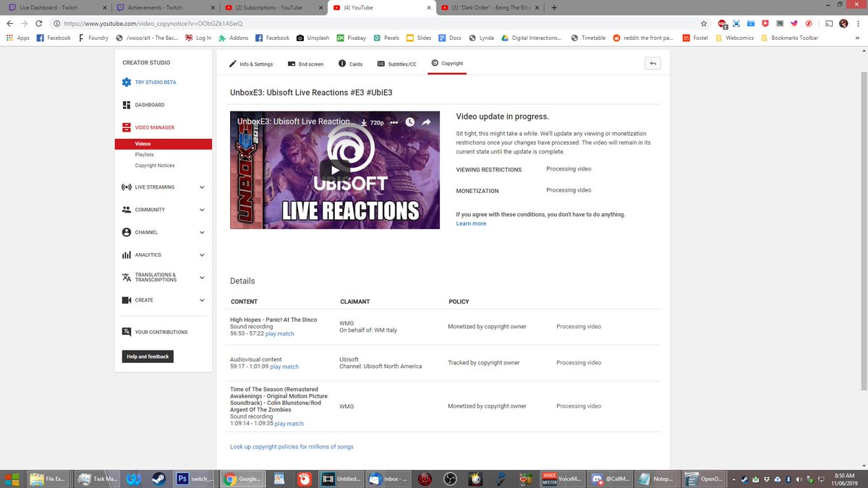Image resolution: width=868 pixels, height=488 pixels.
Task: Click the Live Streaming broadcast icon
Action: pos(127,187)
